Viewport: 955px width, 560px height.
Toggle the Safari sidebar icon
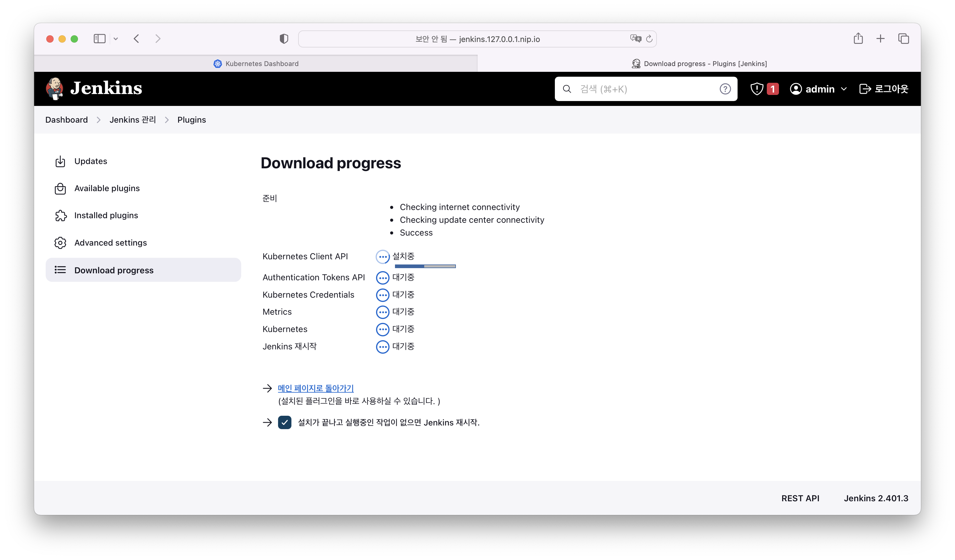100,39
